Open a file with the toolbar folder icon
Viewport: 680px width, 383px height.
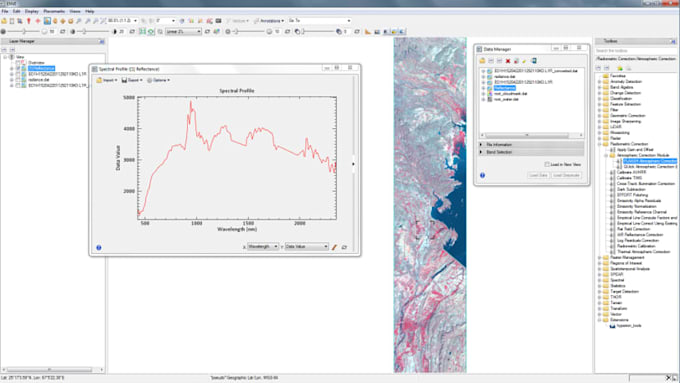4,21
